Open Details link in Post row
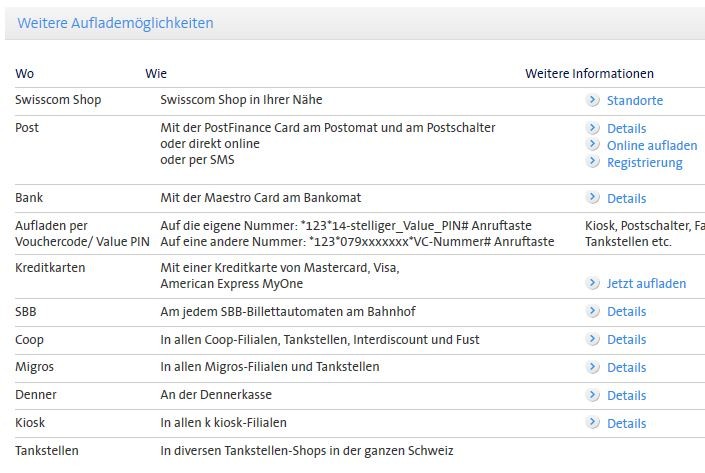 [x=626, y=129]
